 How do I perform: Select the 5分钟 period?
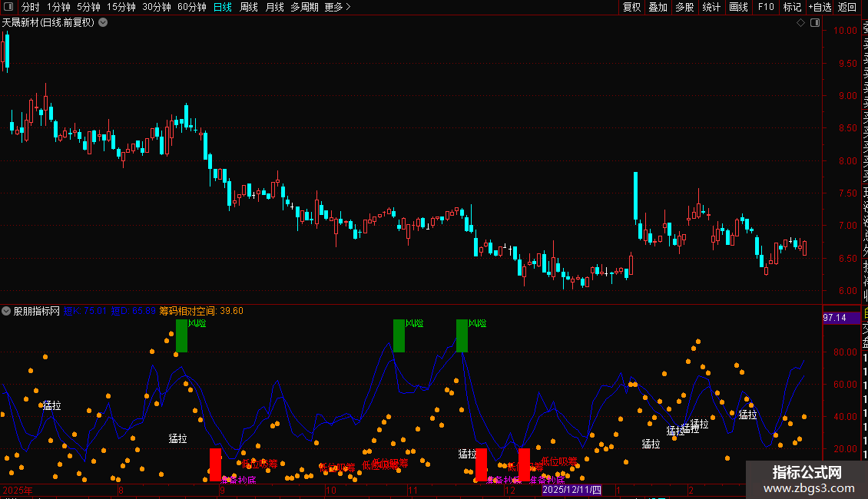[88, 7]
